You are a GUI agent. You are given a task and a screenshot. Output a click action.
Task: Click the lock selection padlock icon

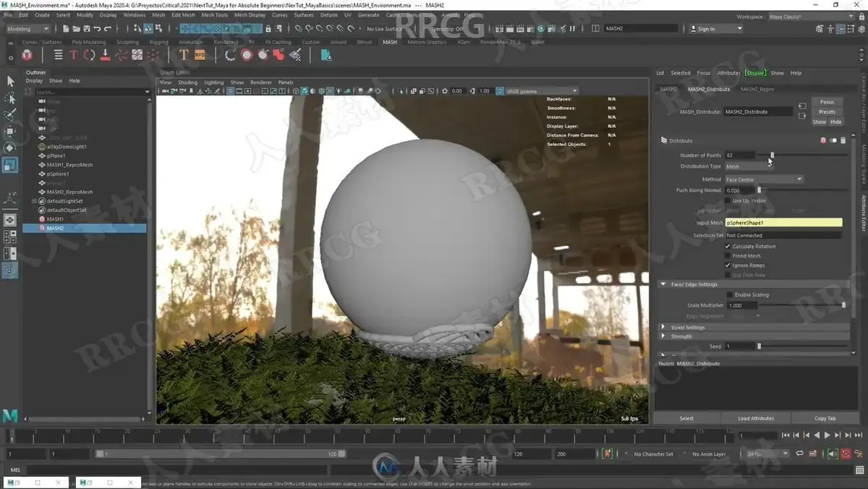268,29
